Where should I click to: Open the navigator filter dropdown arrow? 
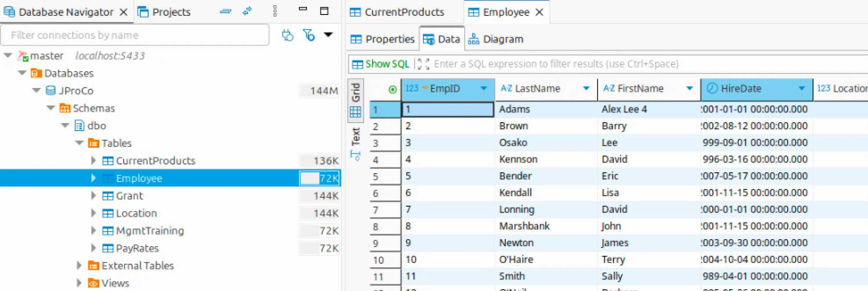click(328, 35)
